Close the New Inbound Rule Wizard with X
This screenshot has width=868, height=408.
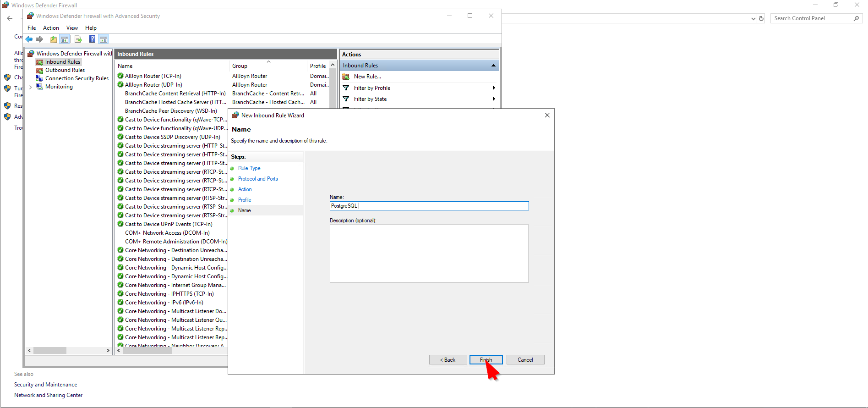coord(547,115)
